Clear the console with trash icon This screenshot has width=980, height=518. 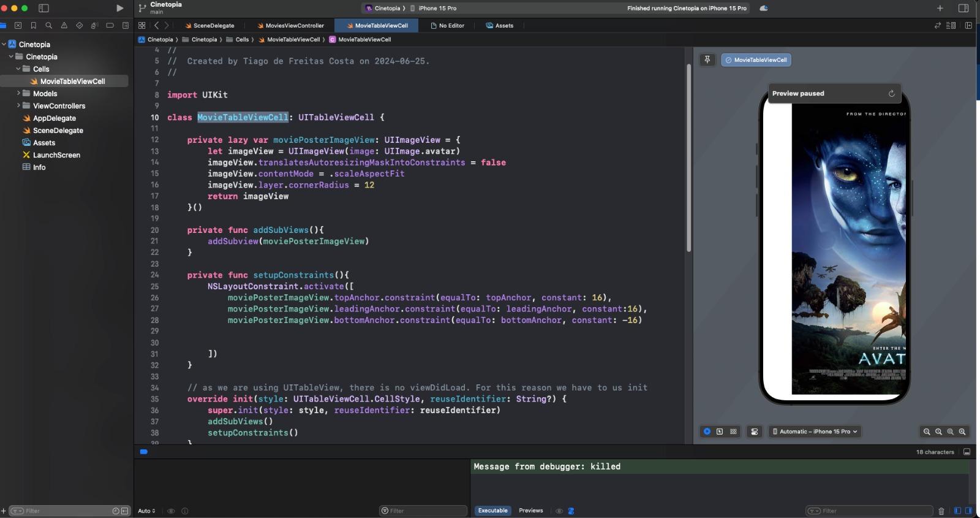point(941,511)
